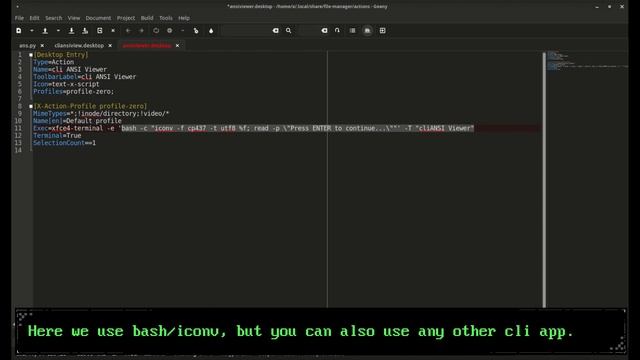Open the Project menu
Image resolution: width=640 pixels, height=360 pixels.
coord(126,18)
